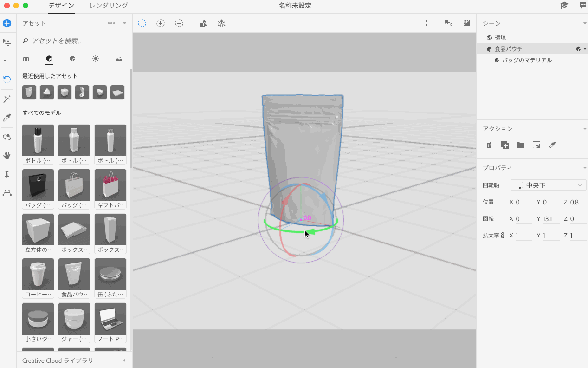
Task: Expand the Creative Cloud ライブラリ panel
Action: pyautogui.click(x=124, y=361)
